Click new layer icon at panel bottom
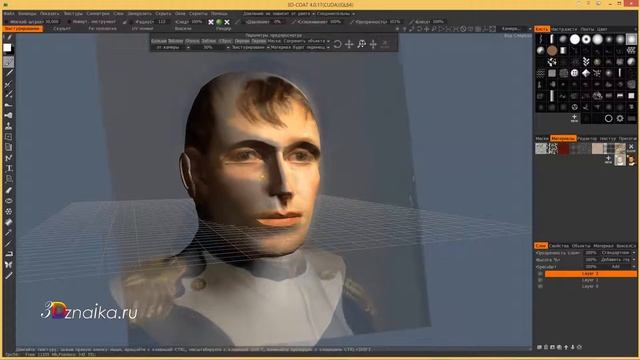This screenshot has height=360, width=640. pos(539,347)
